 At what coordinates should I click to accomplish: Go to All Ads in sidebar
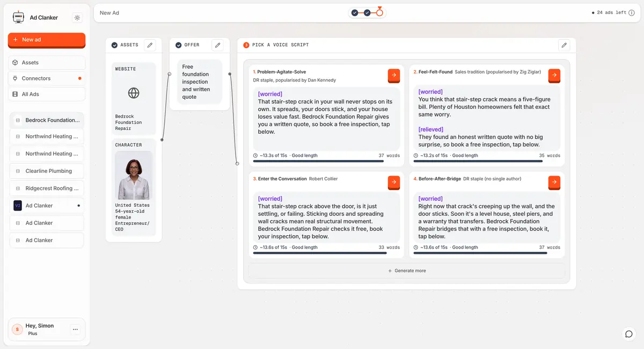click(x=47, y=94)
